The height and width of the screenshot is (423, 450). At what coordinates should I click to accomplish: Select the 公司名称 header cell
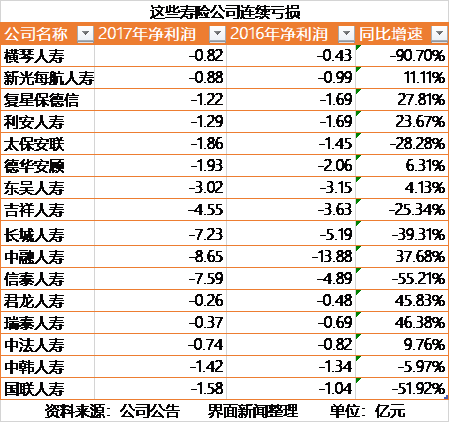pyautogui.click(x=47, y=34)
